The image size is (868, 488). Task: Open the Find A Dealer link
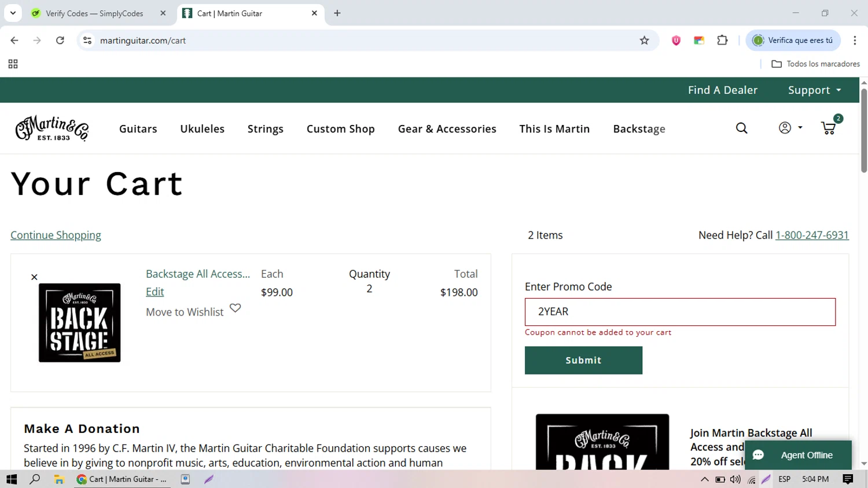point(723,90)
